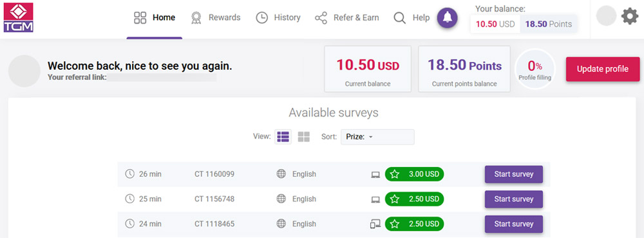Open the Current points balance card
Screen dimensions: 644x238
coord(464,69)
